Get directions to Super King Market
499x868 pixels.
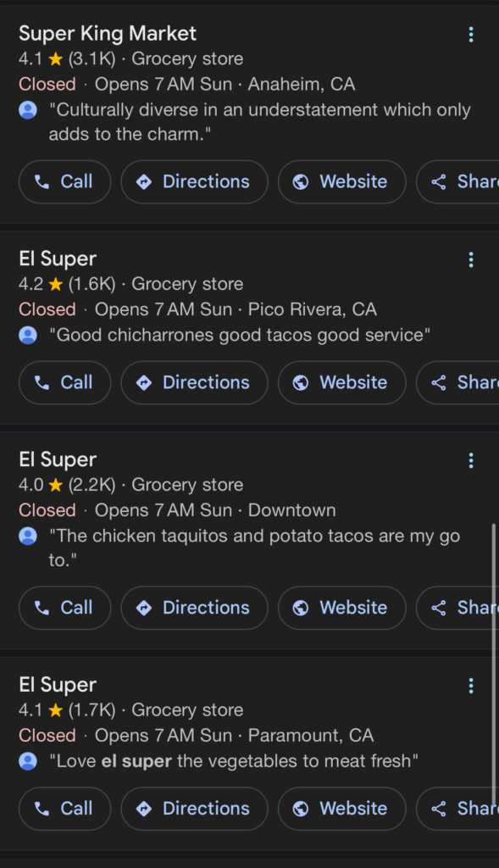point(194,181)
